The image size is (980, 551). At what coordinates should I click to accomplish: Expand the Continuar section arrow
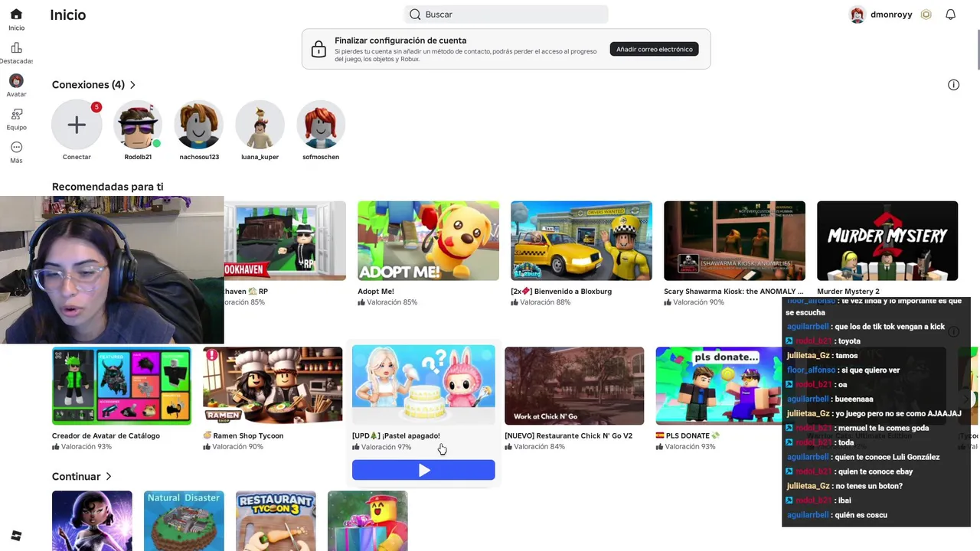(109, 477)
